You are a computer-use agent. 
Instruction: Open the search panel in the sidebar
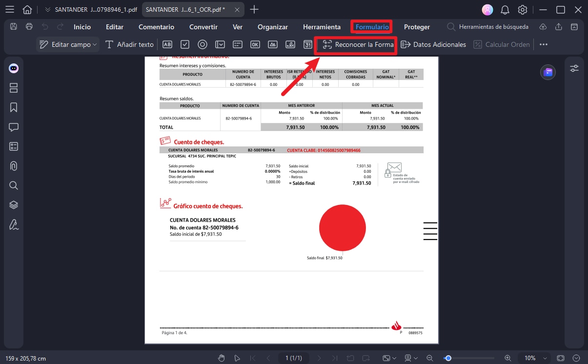pyautogui.click(x=13, y=185)
